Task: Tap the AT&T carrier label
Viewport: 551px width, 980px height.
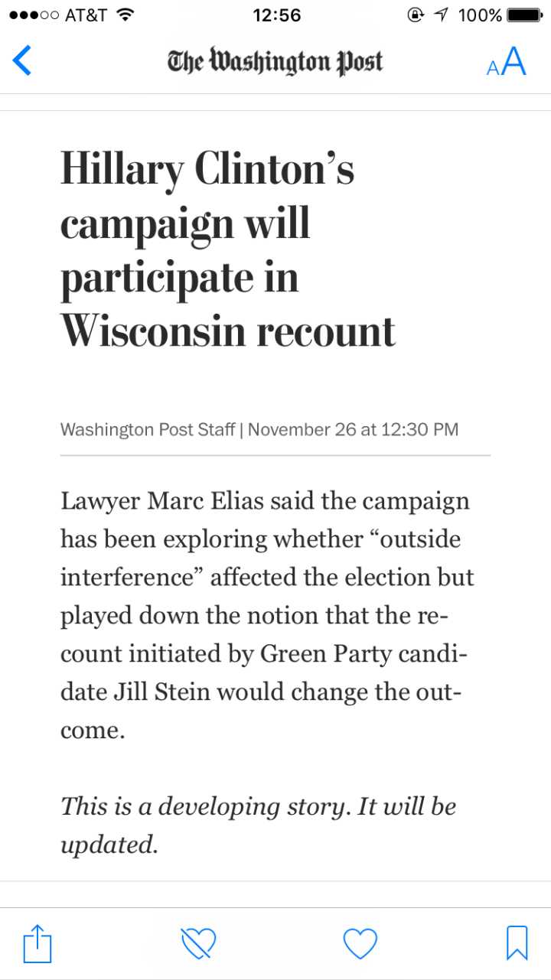Action: click(x=86, y=15)
